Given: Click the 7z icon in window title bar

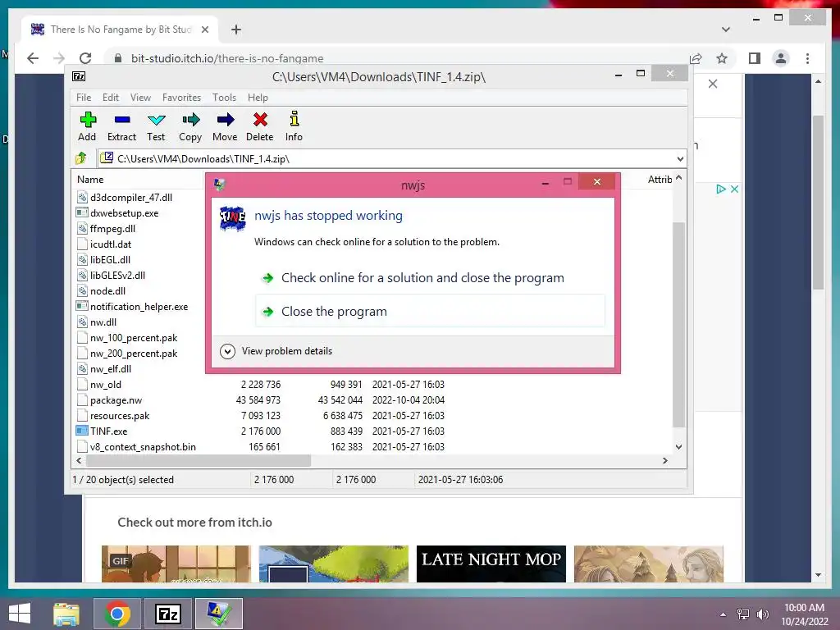Looking at the screenshot, I should [x=79, y=76].
